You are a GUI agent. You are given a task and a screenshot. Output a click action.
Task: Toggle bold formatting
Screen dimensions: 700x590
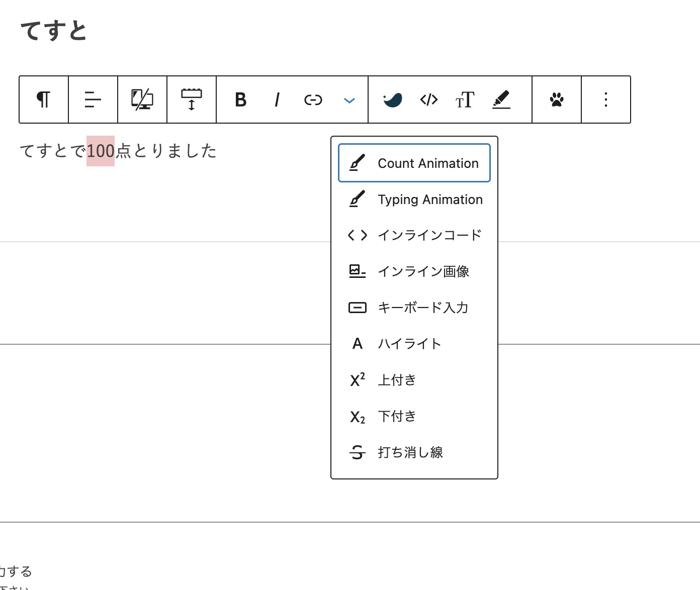pos(241,100)
